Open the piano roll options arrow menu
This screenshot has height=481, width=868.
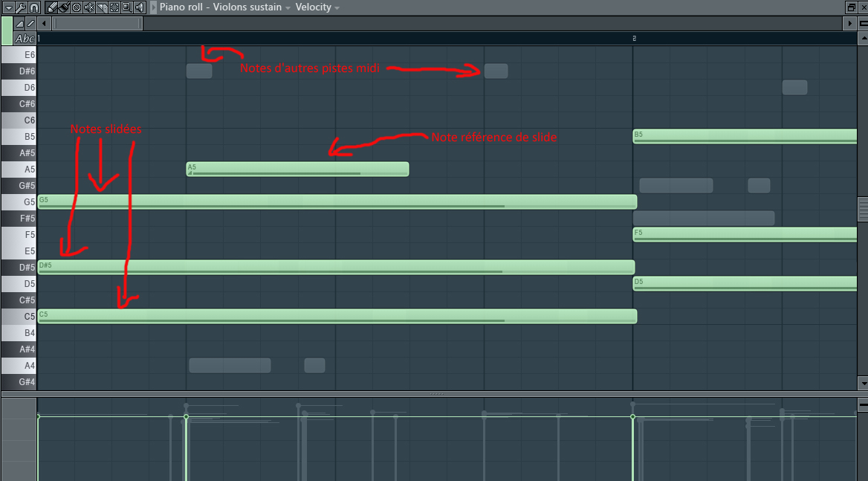[8, 7]
